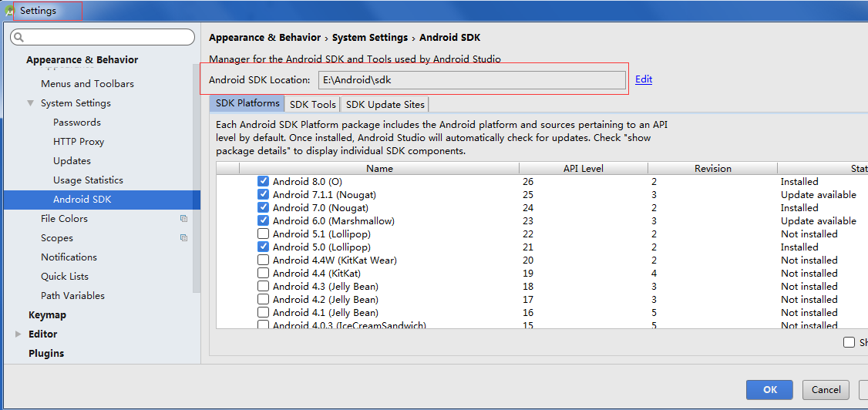The width and height of the screenshot is (868, 410).
Task: Open the Updates settings page
Action: click(x=72, y=161)
